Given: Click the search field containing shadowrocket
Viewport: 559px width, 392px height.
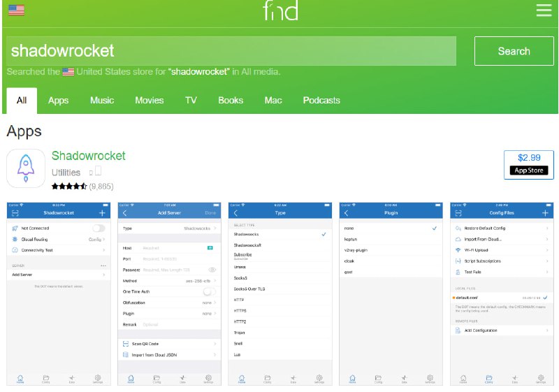Looking at the screenshot, I should click(231, 51).
